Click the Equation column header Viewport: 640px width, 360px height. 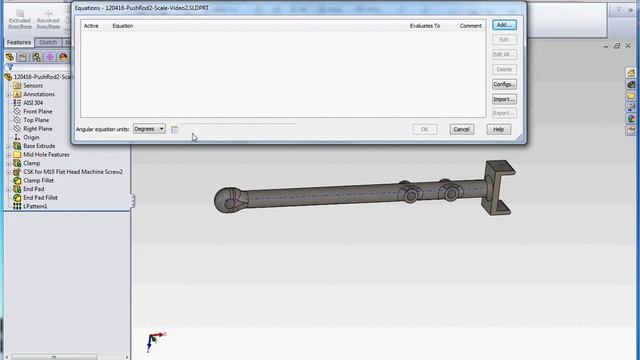click(122, 26)
